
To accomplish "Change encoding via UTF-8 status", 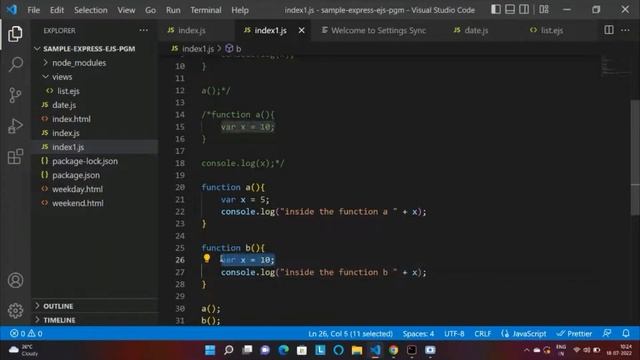I will [x=454, y=333].
